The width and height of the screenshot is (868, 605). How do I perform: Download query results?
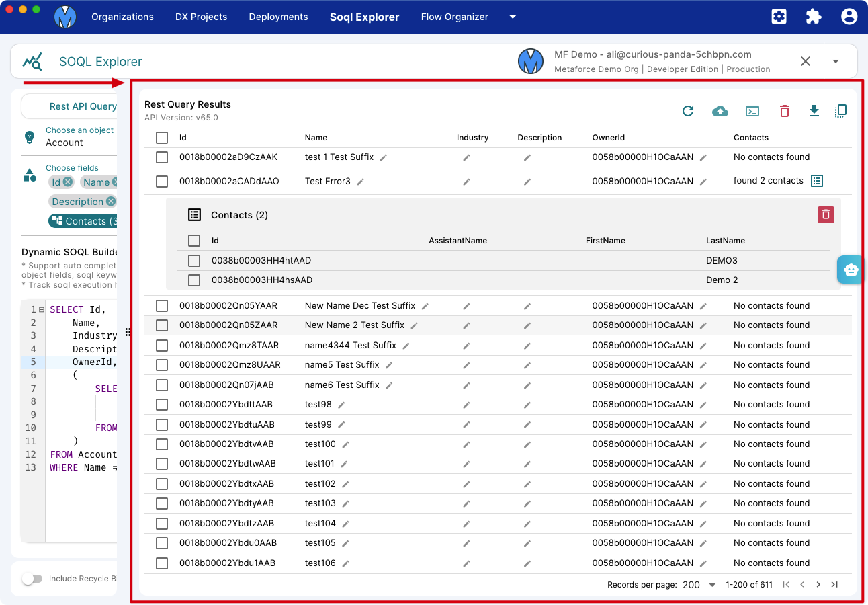[x=814, y=111]
